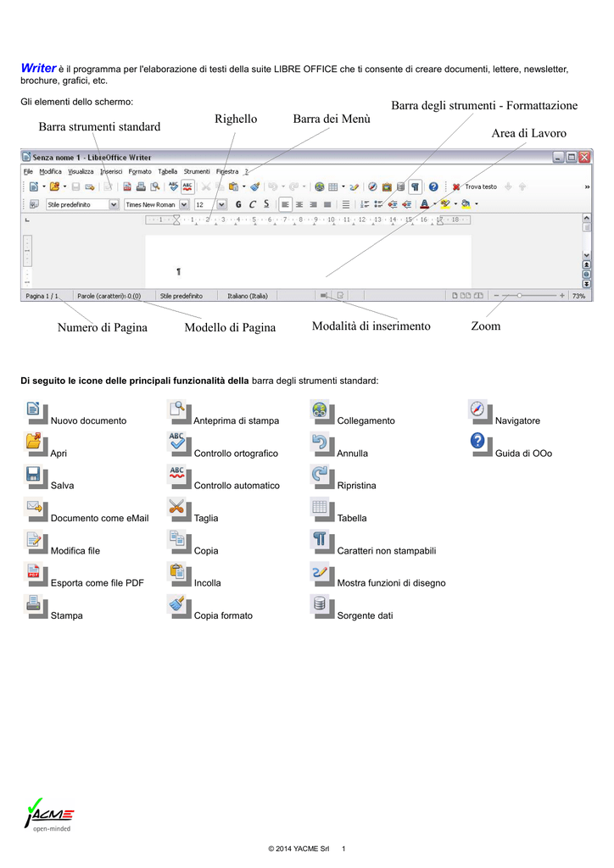Toggle align left in formatting toolbar
614x868 pixels.
click(285, 204)
